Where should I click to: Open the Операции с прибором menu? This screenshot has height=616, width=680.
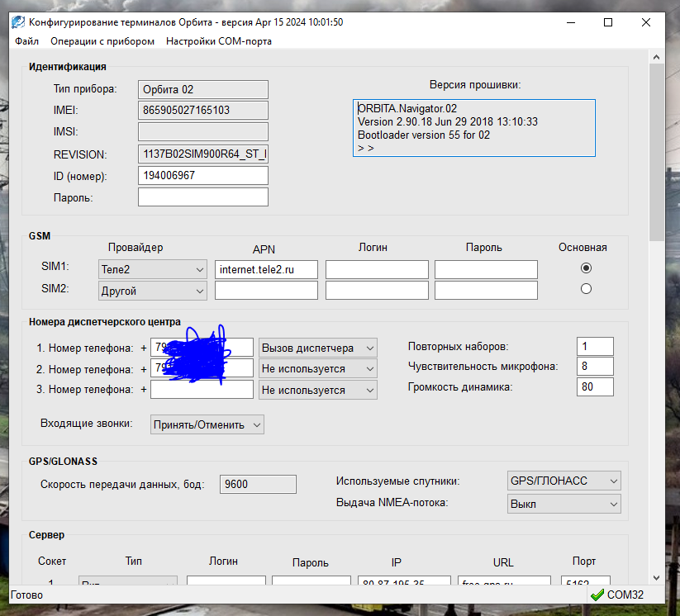click(x=102, y=41)
